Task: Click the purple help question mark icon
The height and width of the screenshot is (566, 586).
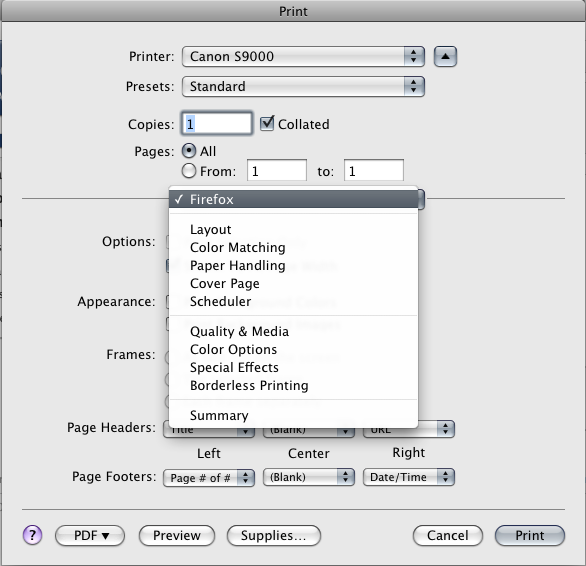Action: click(33, 535)
